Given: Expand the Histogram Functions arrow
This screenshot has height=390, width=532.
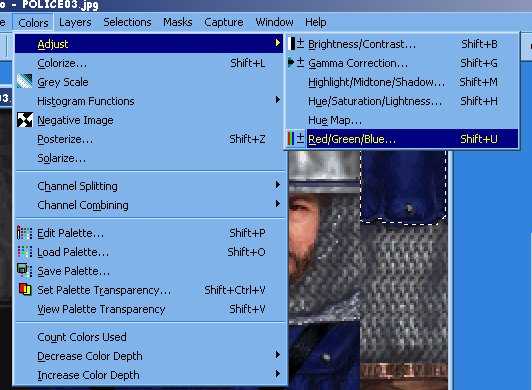Looking at the screenshot, I should click(x=278, y=100).
